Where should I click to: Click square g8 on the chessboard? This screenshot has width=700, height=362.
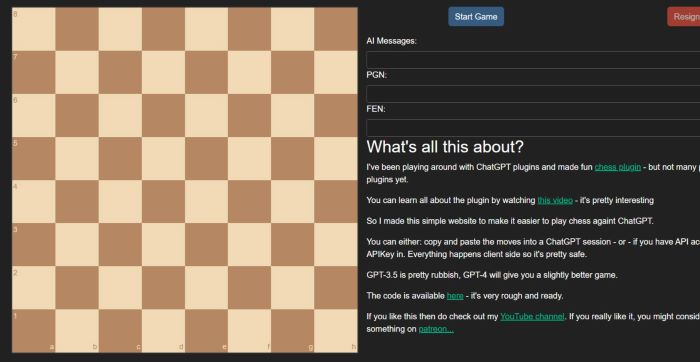coord(292,29)
